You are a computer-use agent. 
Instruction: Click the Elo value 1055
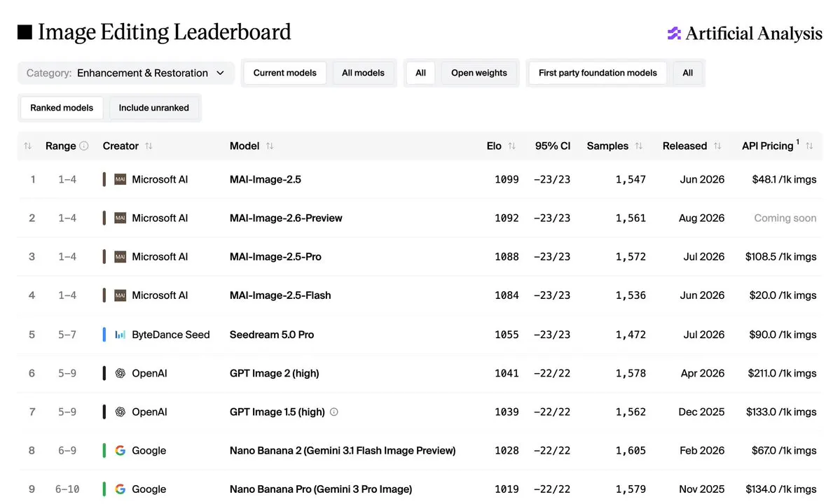click(x=507, y=335)
